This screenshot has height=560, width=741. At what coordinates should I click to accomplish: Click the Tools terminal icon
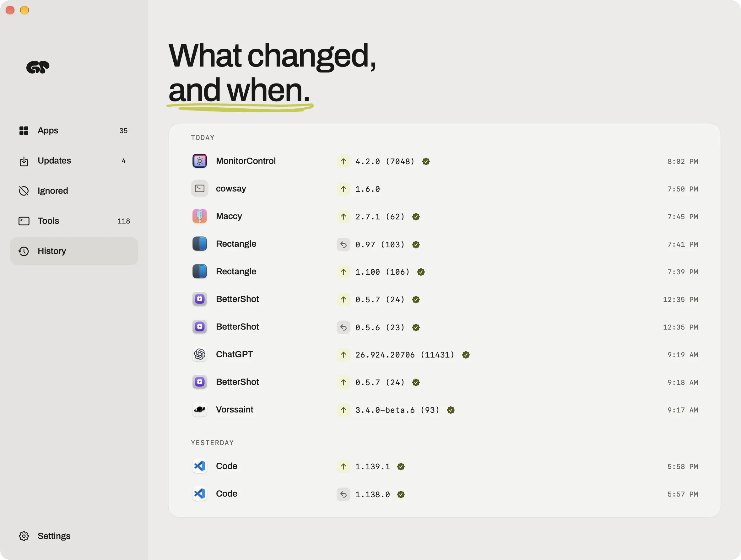click(24, 221)
